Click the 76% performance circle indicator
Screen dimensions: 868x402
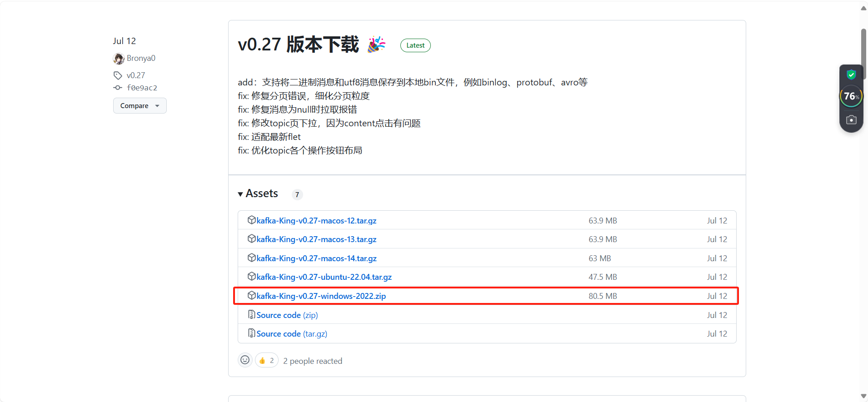[x=851, y=96]
